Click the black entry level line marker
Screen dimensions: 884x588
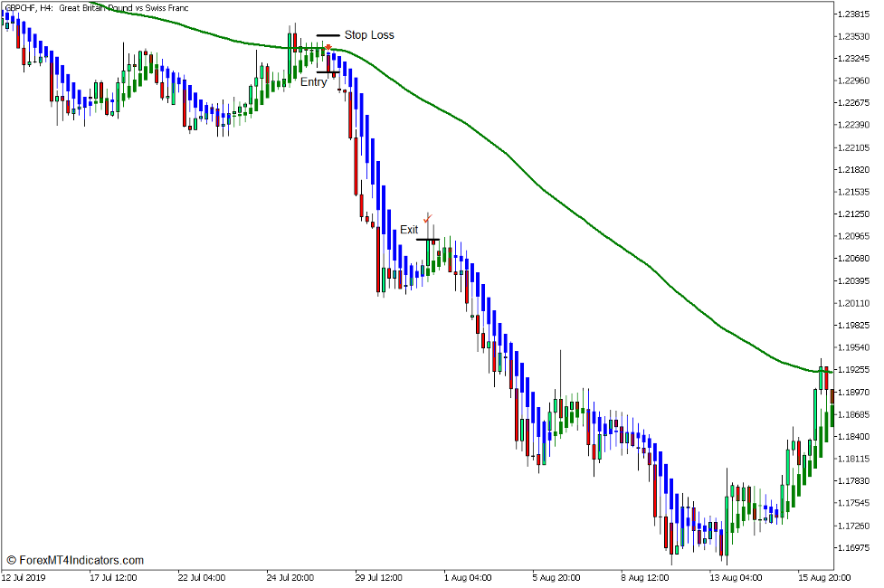328,72
